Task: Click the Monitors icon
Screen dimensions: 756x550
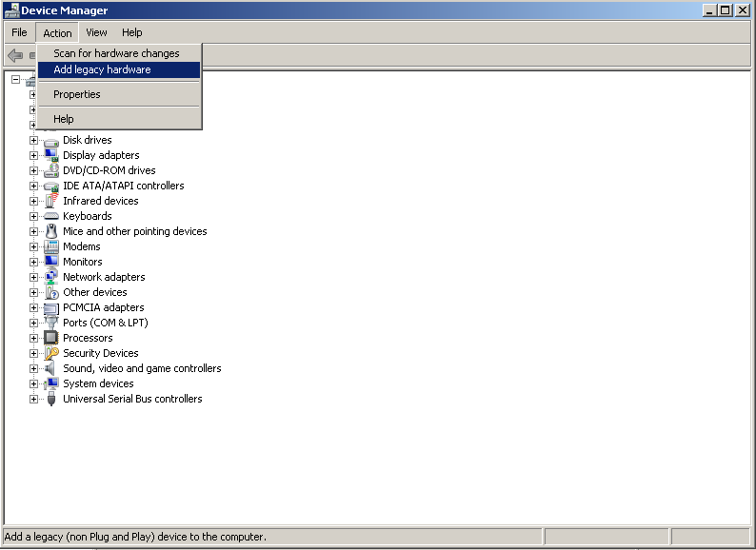Action: [x=51, y=262]
